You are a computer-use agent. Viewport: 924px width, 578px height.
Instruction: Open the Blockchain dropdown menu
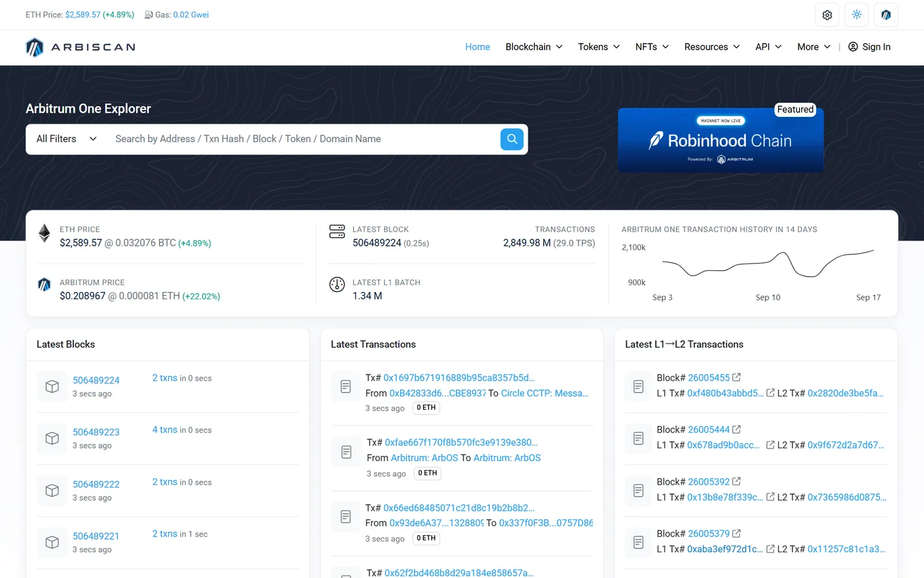pos(534,47)
